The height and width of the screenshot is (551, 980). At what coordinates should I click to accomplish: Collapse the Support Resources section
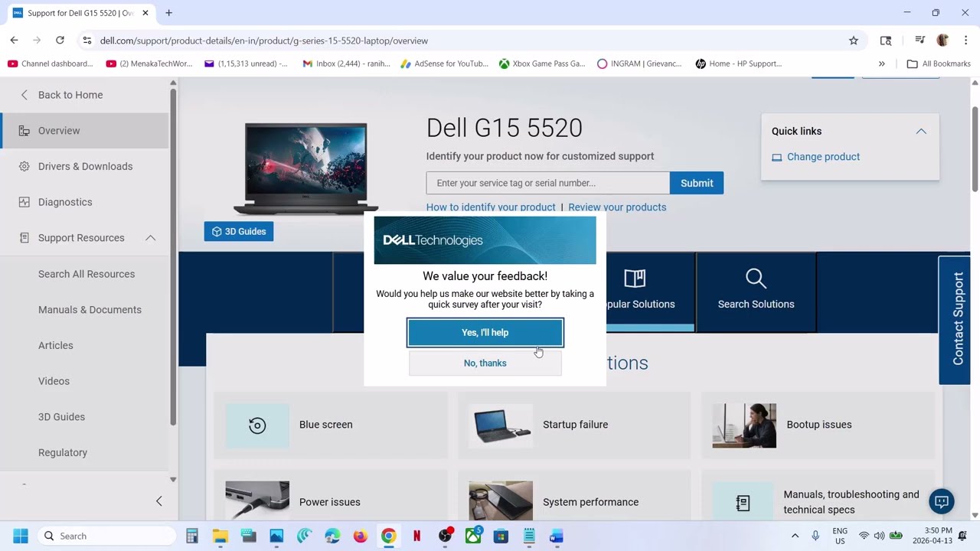click(150, 238)
